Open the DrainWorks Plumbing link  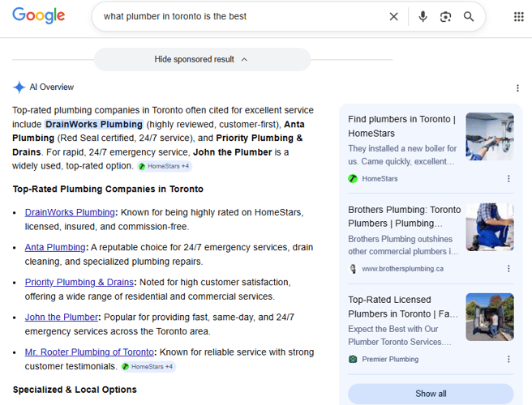[70, 212]
